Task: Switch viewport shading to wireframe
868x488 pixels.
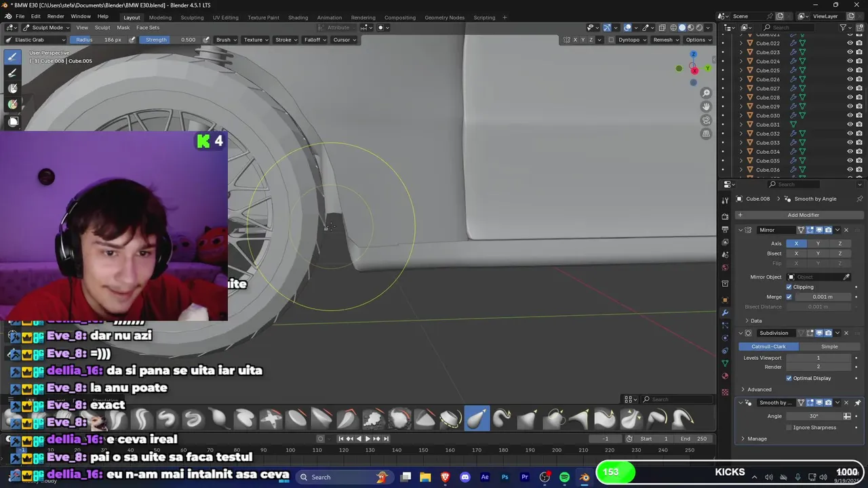Action: (673, 28)
